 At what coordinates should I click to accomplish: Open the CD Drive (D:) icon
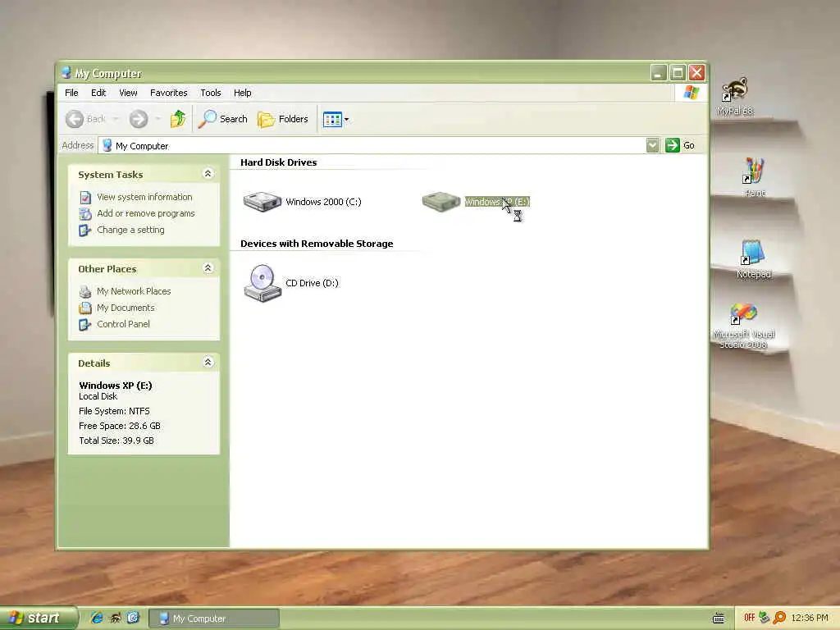click(262, 283)
